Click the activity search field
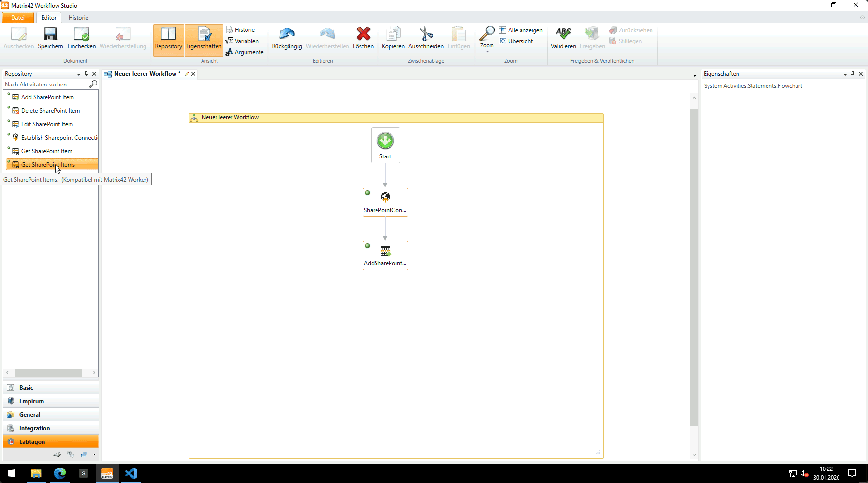The image size is (868, 483). (x=46, y=85)
